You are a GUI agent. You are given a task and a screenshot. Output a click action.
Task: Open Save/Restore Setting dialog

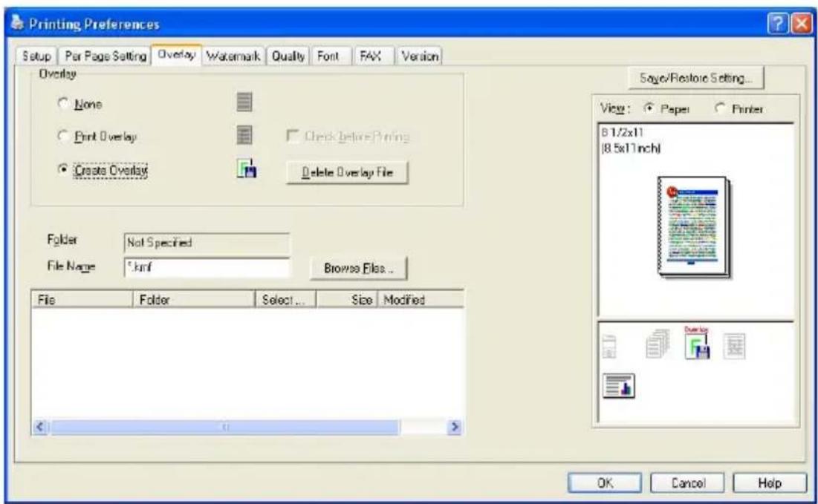pos(696,78)
